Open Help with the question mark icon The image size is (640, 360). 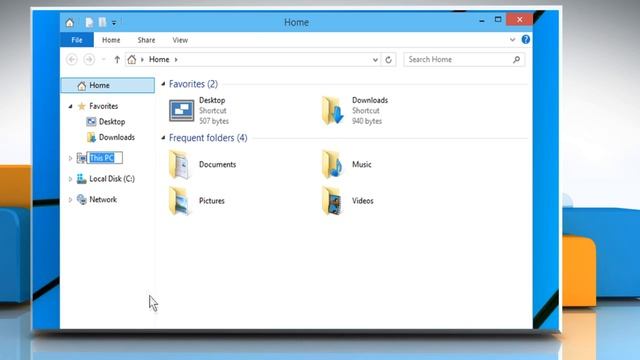tap(526, 39)
